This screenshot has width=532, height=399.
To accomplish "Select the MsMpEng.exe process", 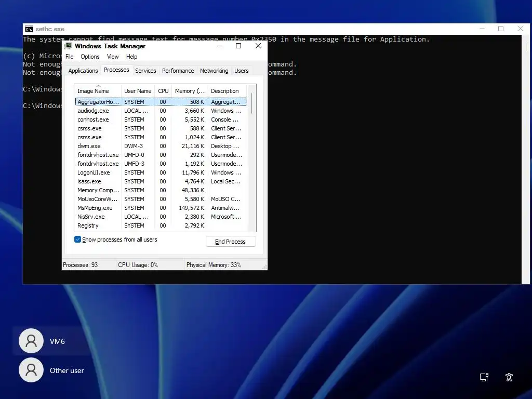I will click(161, 208).
